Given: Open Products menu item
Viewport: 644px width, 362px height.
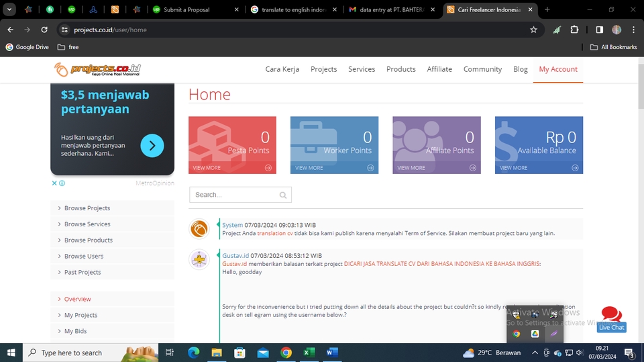Looking at the screenshot, I should (401, 69).
